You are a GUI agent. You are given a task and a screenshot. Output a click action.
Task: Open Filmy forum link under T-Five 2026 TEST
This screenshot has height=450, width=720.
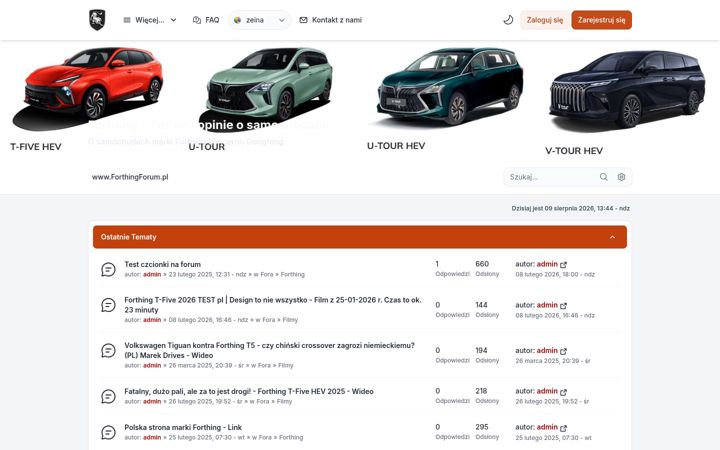[290, 320]
